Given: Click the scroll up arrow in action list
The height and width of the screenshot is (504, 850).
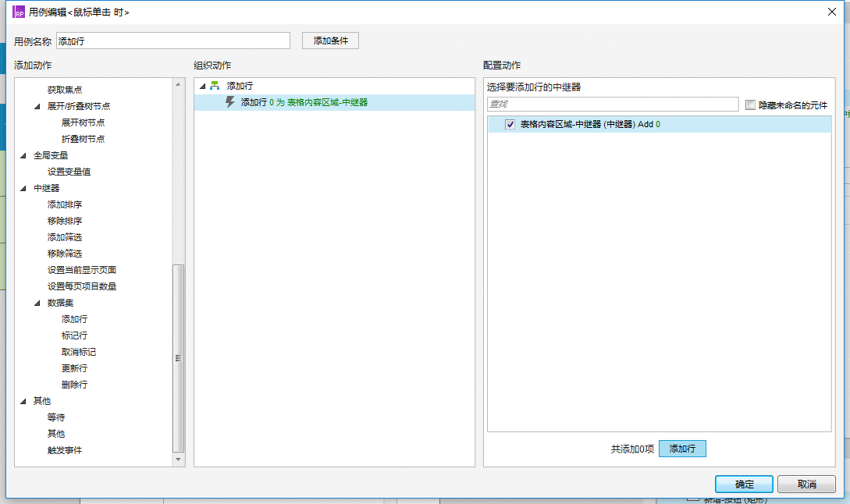Looking at the screenshot, I should tap(178, 84).
